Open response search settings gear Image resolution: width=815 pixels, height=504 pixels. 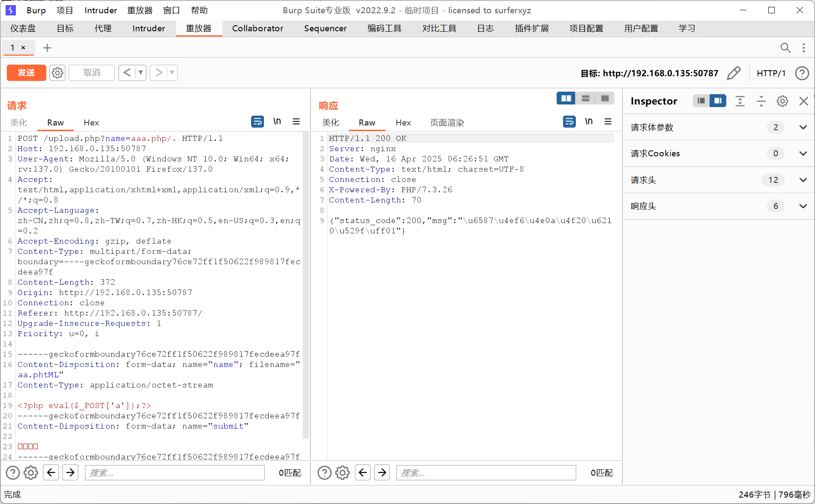(x=342, y=473)
